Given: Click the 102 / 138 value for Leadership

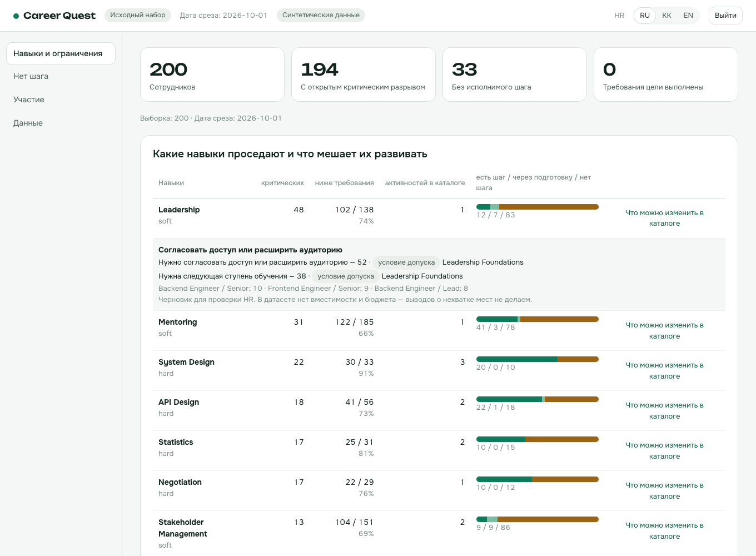Looking at the screenshot, I should point(354,210).
